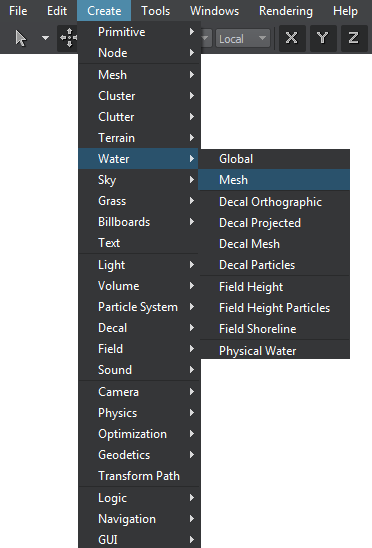The width and height of the screenshot is (372, 548).
Task: Open the Local coordinate space dropdown
Action: click(x=243, y=38)
